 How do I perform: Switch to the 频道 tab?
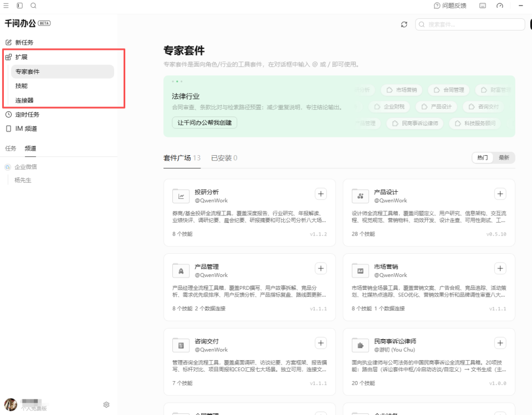(30, 148)
